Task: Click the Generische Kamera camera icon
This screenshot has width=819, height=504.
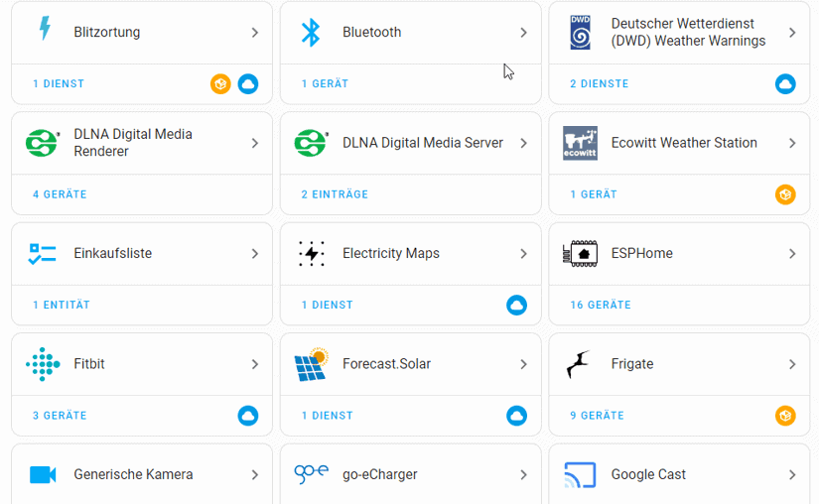Action: coord(43,474)
